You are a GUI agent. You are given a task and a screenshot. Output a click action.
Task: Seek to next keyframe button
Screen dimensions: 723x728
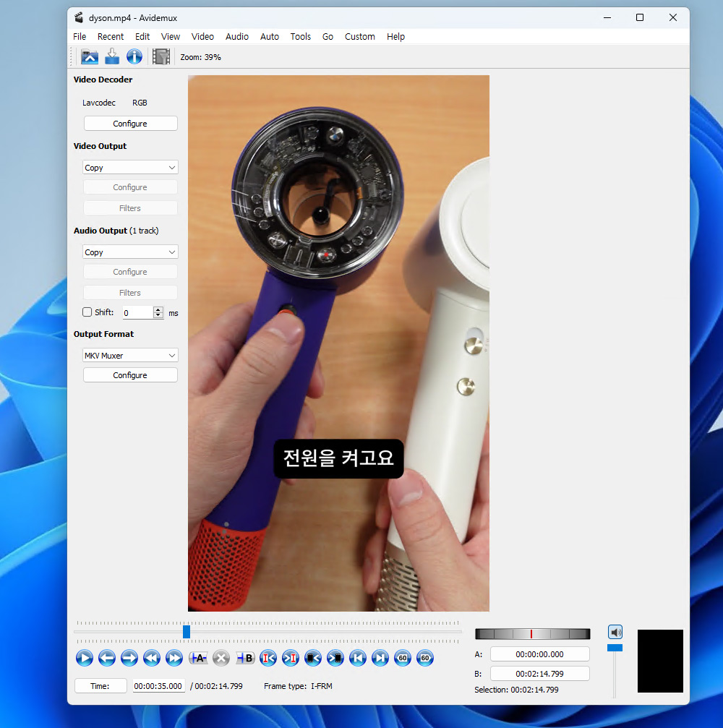coord(174,658)
